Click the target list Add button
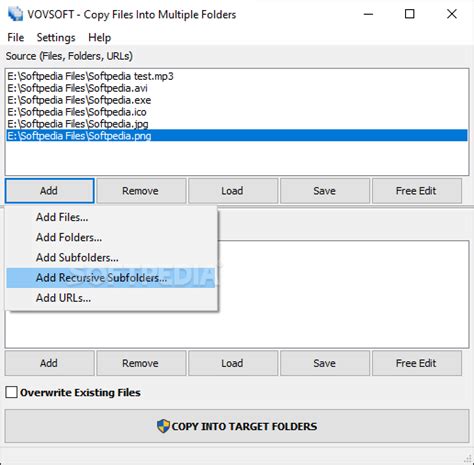The height and width of the screenshot is (465, 474). coord(49,363)
